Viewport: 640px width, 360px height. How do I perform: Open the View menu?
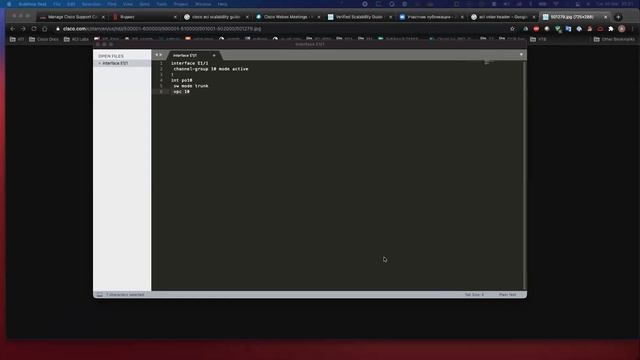click(x=128, y=4)
